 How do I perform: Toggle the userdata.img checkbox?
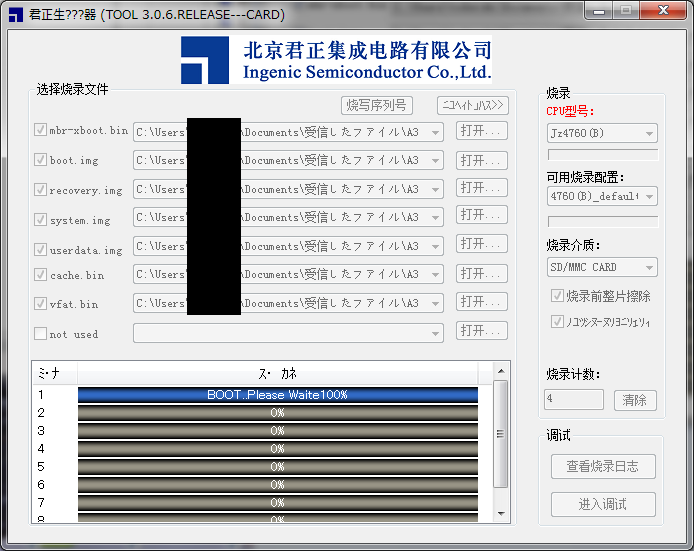(40, 250)
